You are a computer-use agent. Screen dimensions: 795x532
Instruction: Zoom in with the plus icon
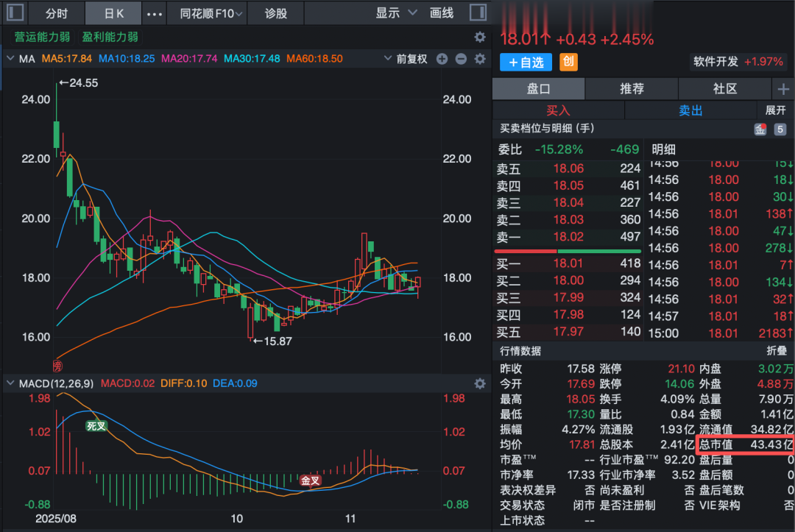coord(442,57)
